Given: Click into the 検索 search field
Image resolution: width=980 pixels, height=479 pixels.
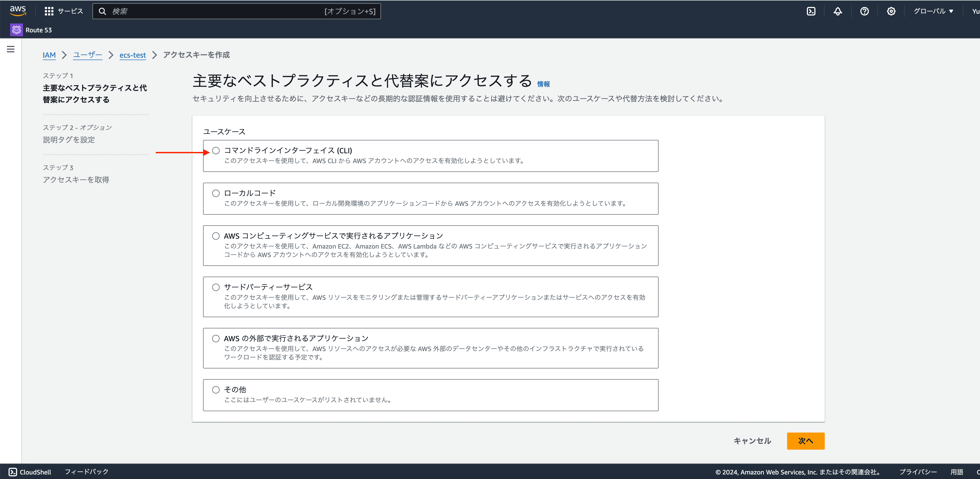Looking at the screenshot, I should point(236,11).
